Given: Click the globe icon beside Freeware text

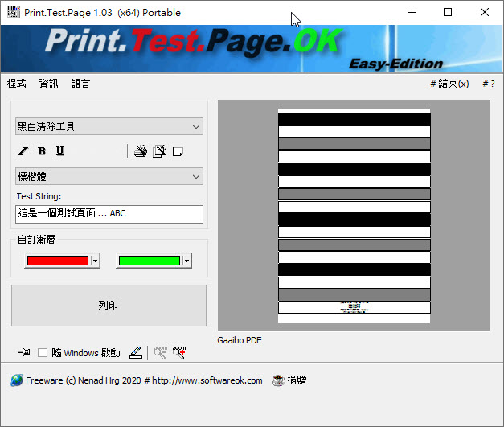Looking at the screenshot, I should [16, 380].
